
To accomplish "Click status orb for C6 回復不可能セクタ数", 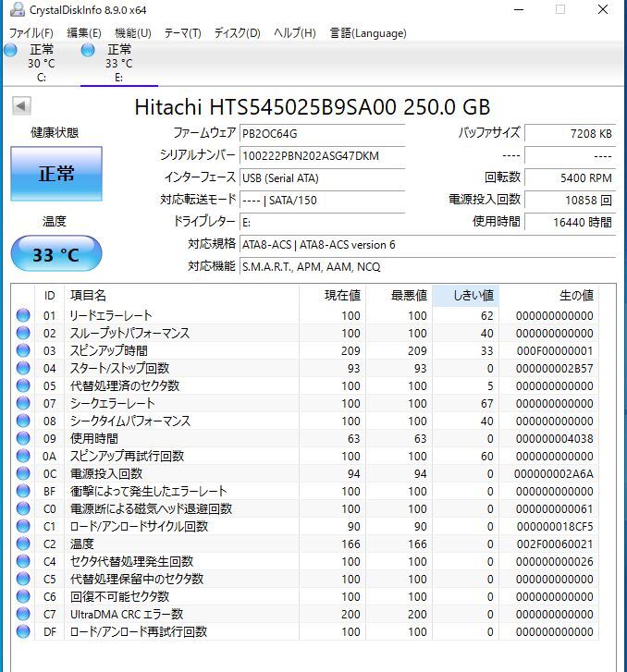I will coord(23,596).
